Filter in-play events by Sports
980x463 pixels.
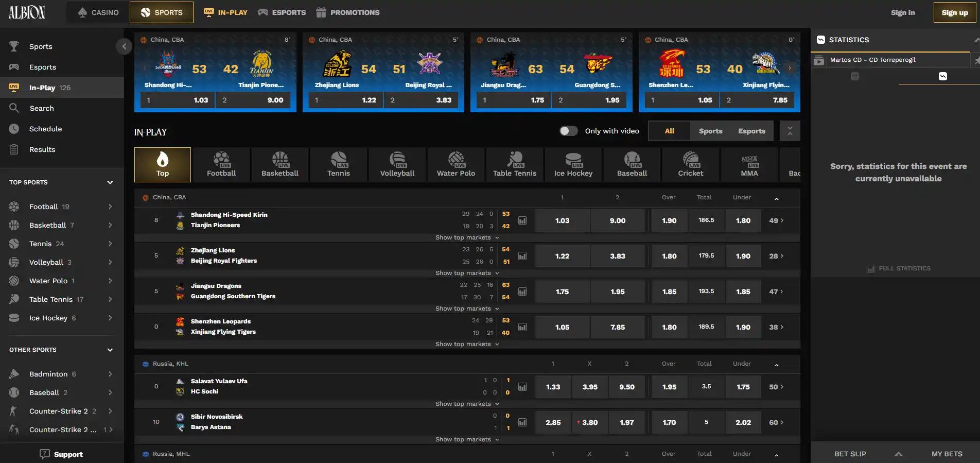pos(710,131)
